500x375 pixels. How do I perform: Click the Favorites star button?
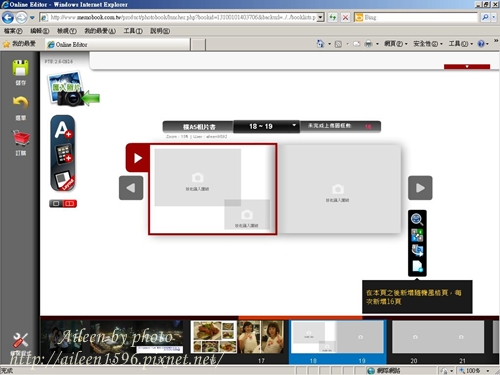(x=19, y=44)
